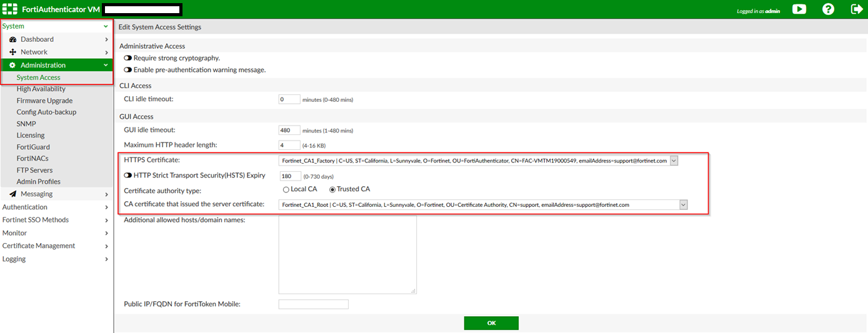Expand the Logging chevron
Image resolution: width=868 pixels, height=333 pixels.
[106, 259]
